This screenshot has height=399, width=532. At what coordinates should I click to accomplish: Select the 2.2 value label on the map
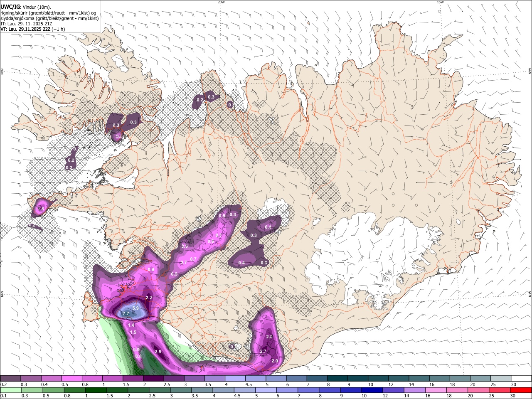tap(149, 298)
